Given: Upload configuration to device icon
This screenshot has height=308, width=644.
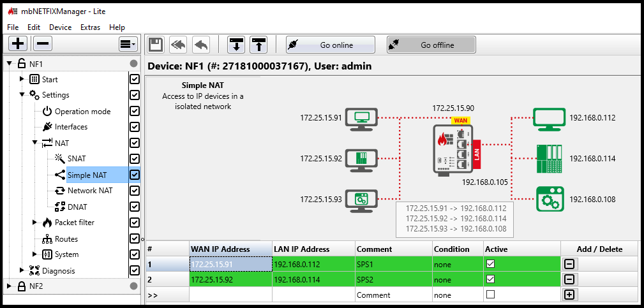Looking at the screenshot, I should click(x=258, y=45).
